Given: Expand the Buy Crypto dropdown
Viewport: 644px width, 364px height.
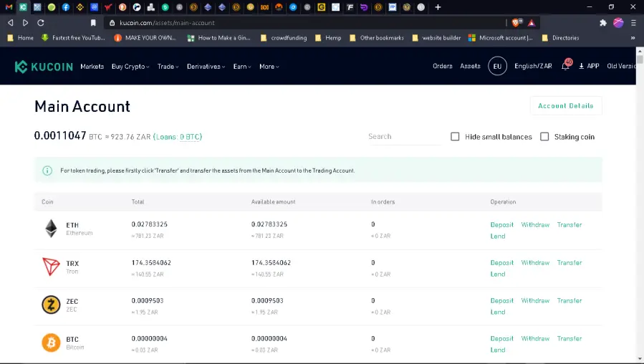Looking at the screenshot, I should point(130,67).
